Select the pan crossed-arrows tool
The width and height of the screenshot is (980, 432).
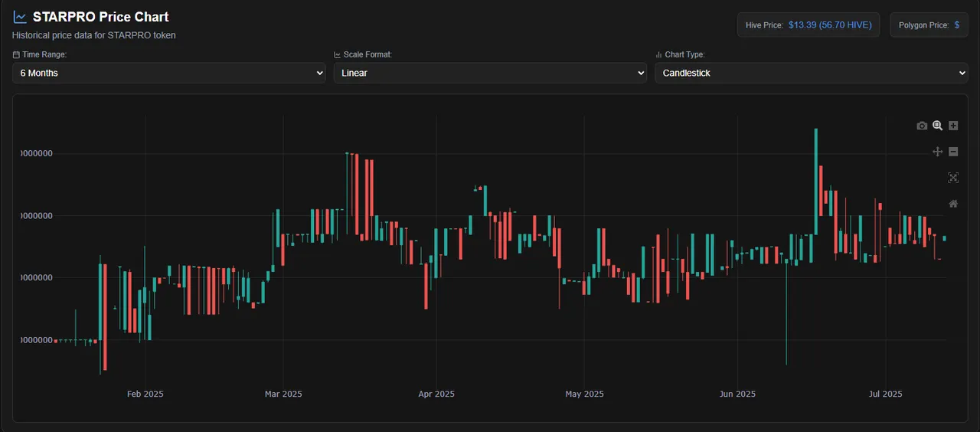coord(937,152)
